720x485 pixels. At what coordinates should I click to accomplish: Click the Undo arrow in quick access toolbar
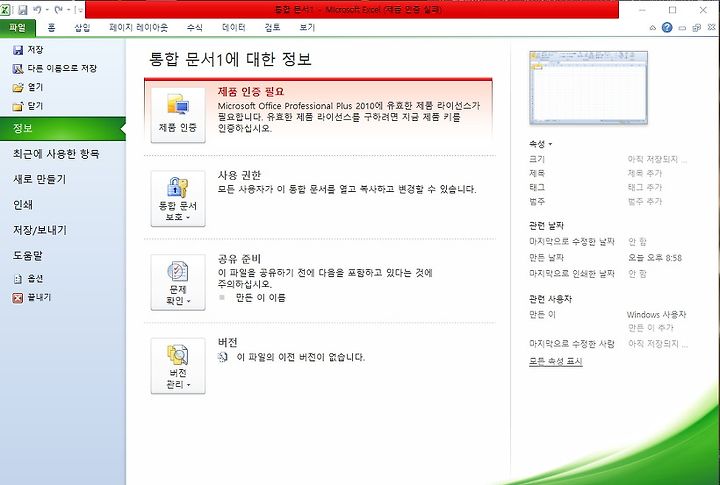(38, 10)
